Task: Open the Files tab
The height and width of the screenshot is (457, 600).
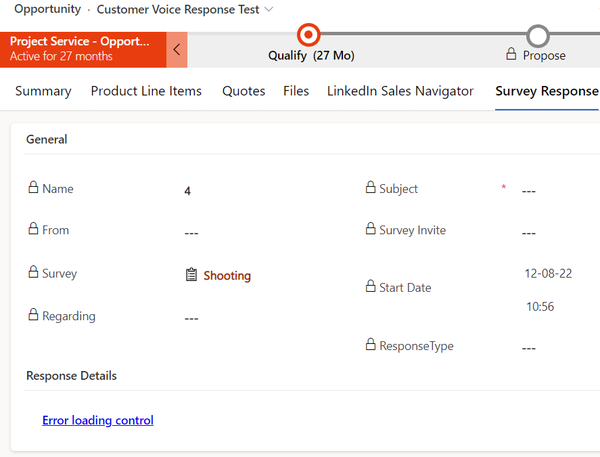Action: (x=296, y=91)
